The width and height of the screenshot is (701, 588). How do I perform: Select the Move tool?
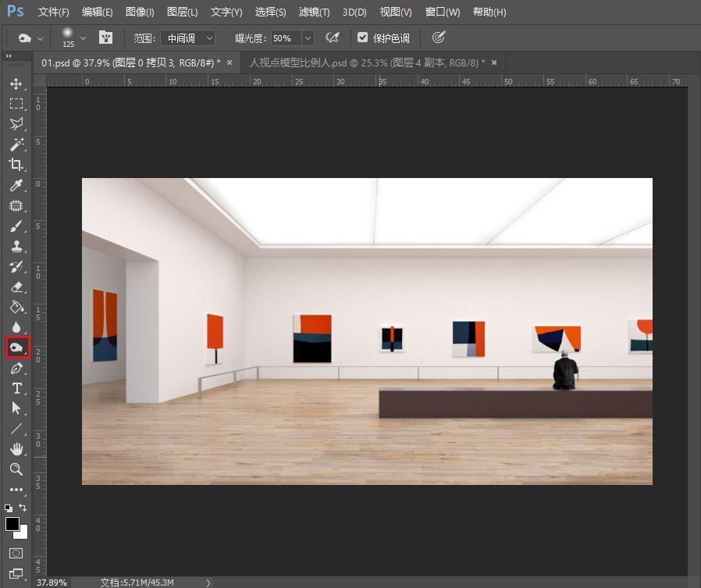point(16,84)
